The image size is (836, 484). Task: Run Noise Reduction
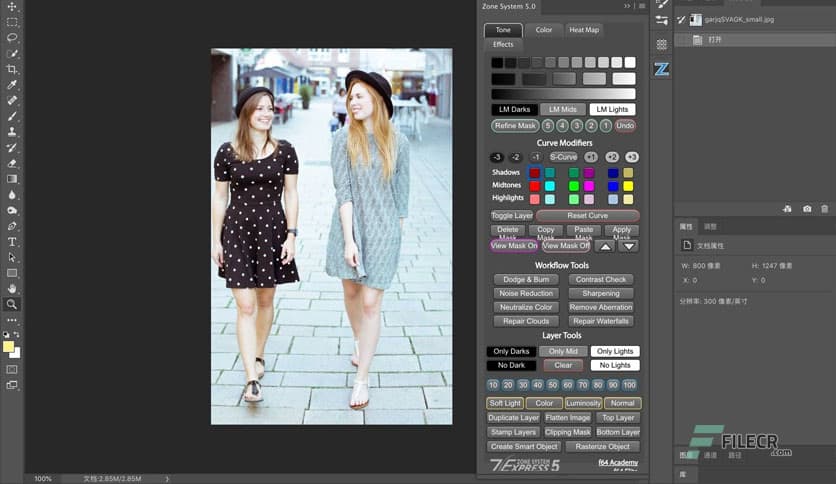pyautogui.click(x=526, y=293)
